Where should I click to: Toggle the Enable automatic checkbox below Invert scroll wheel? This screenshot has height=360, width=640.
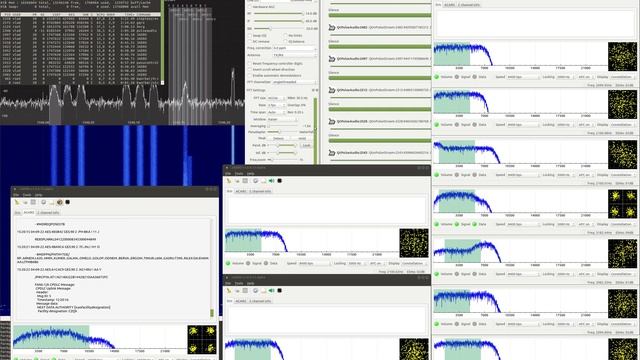(x=250, y=76)
